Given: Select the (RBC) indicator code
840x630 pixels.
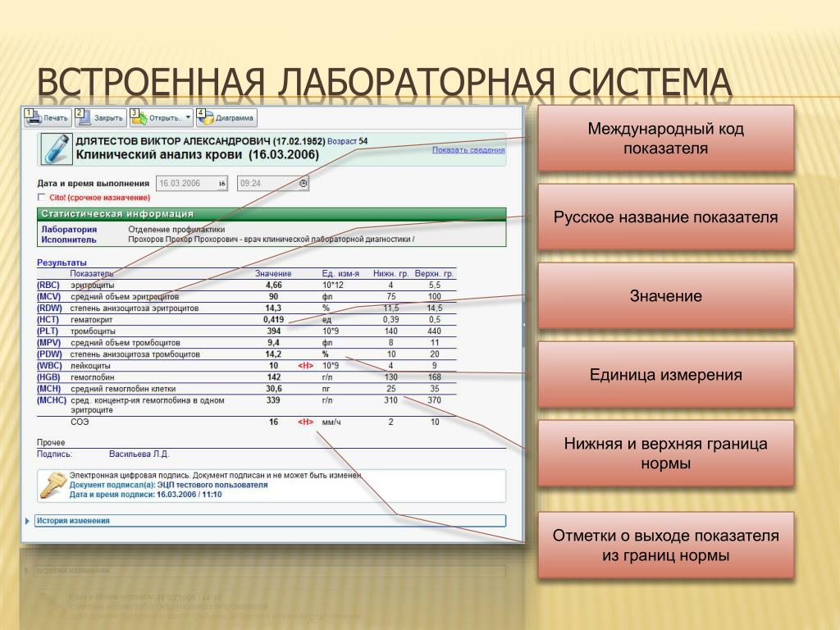Looking at the screenshot, I should [48, 285].
